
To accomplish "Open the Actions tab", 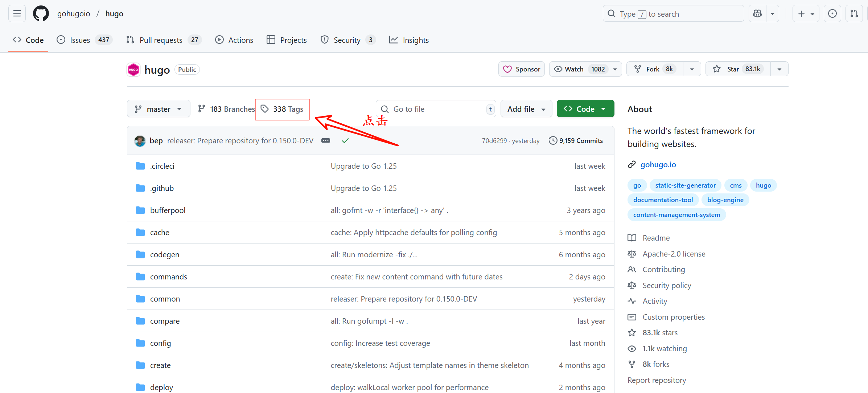I will click(234, 40).
